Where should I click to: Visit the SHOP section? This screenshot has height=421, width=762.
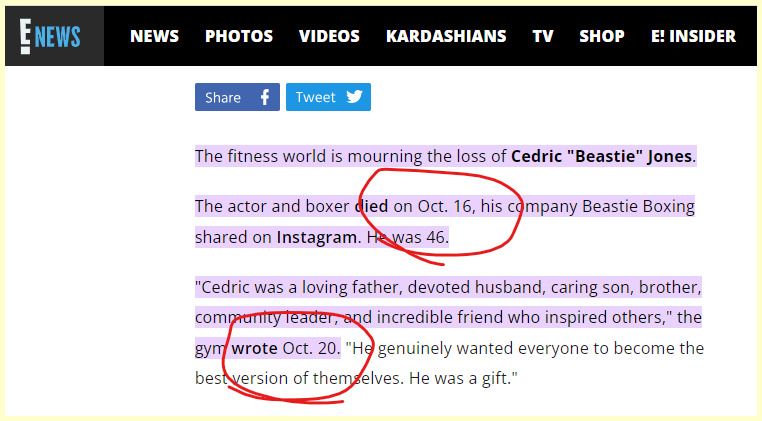602,36
